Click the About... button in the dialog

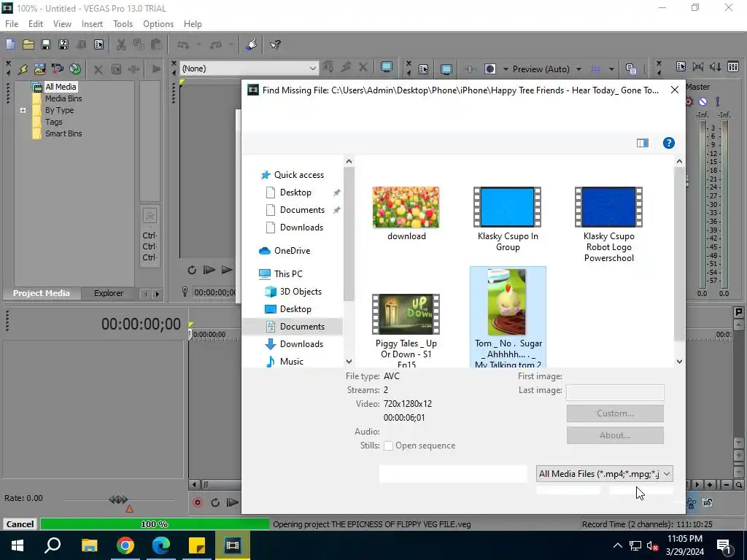pos(615,435)
